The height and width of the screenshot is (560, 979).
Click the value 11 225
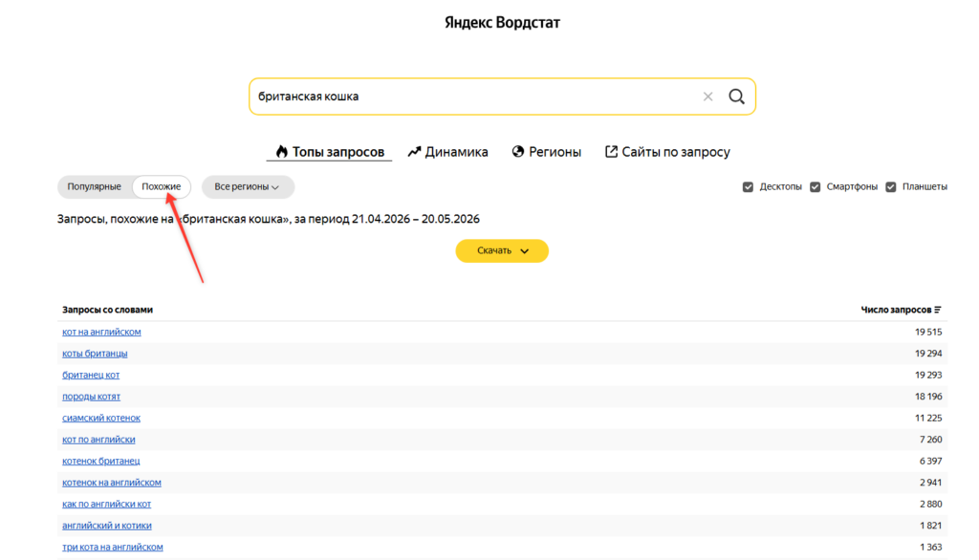click(x=928, y=419)
